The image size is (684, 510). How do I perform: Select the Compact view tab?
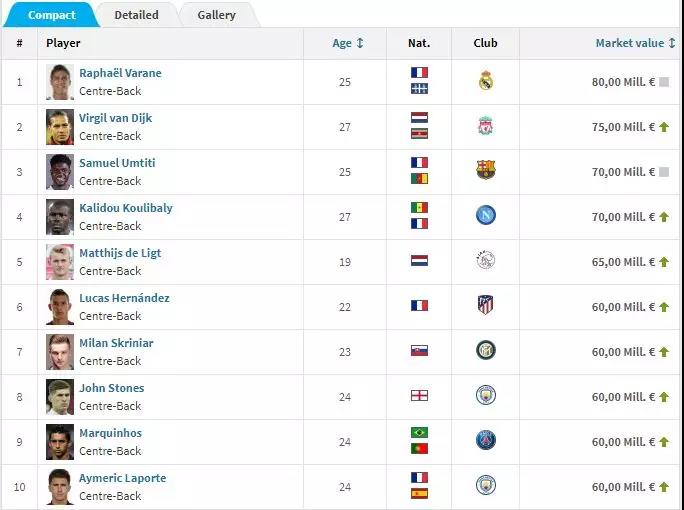(x=52, y=15)
